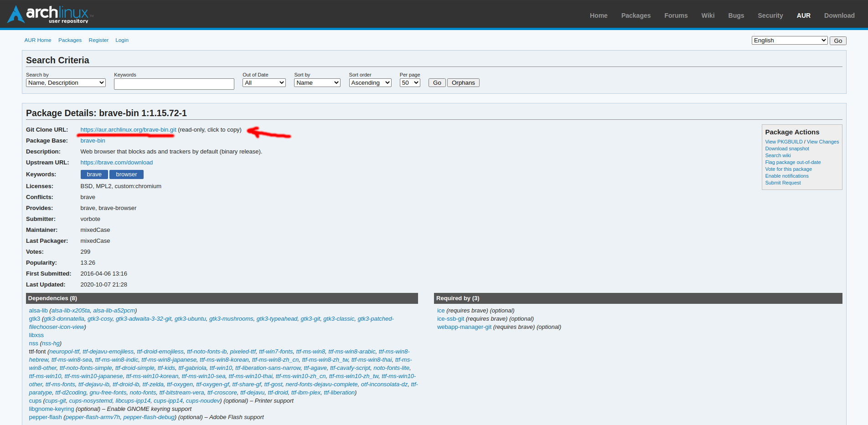The height and width of the screenshot is (425, 868).
Task: Click Flag package out-of-date
Action: (x=793, y=162)
